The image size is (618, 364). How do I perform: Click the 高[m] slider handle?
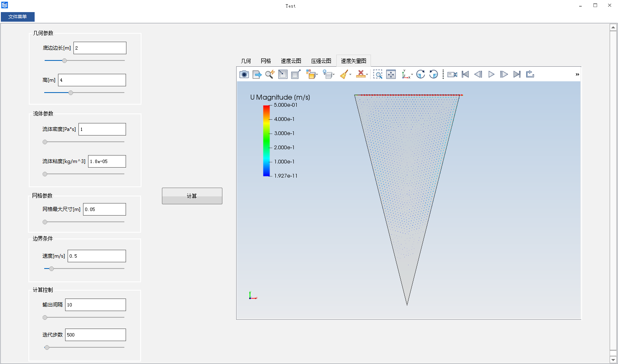click(x=71, y=93)
